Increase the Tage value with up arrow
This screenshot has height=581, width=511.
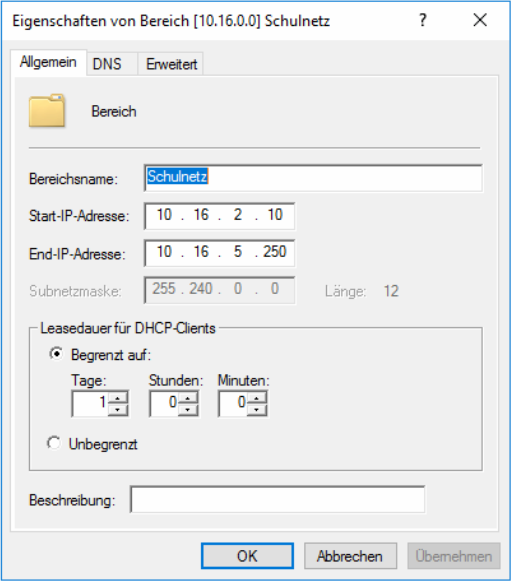click(118, 398)
